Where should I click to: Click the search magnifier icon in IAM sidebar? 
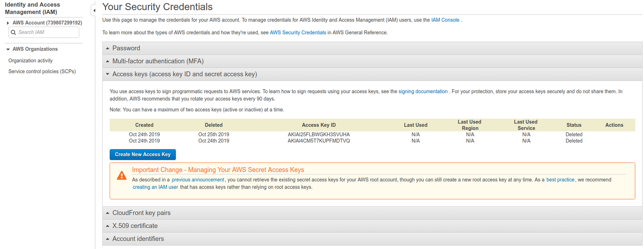click(13, 32)
